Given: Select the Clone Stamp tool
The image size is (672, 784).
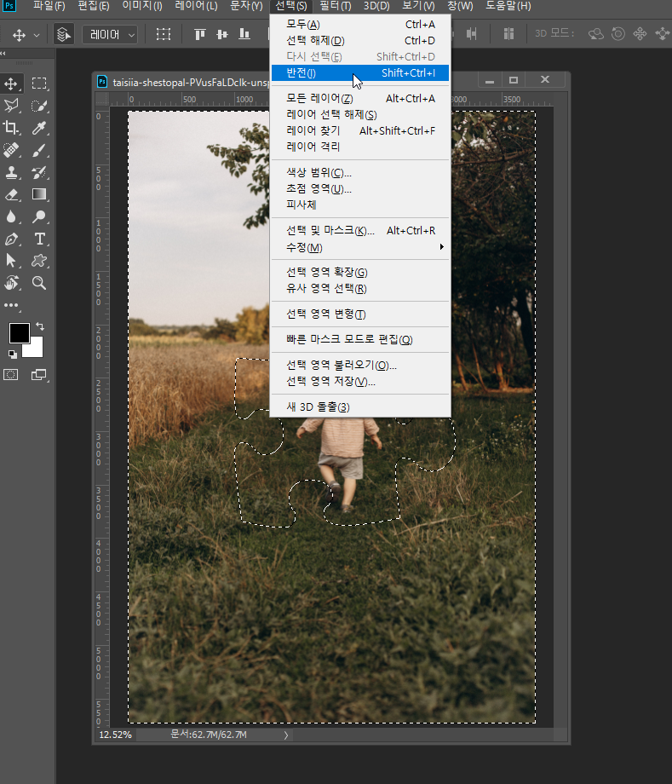Looking at the screenshot, I should pyautogui.click(x=11, y=172).
